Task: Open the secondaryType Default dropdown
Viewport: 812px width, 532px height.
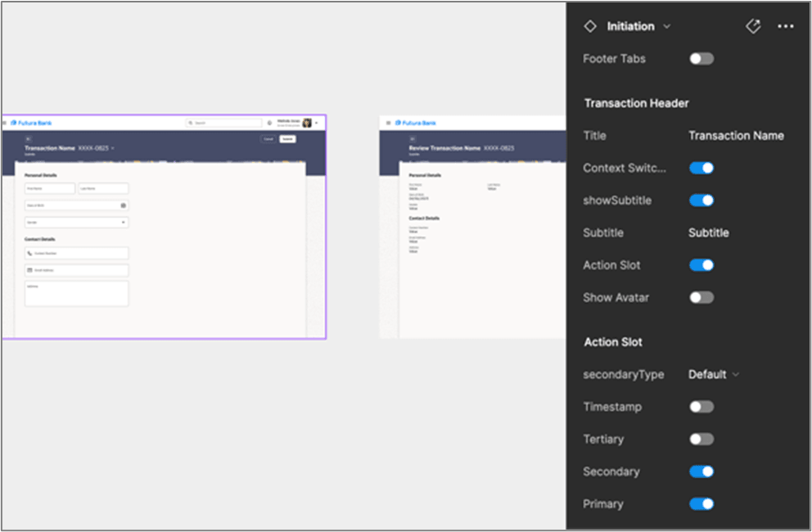Action: pos(713,374)
